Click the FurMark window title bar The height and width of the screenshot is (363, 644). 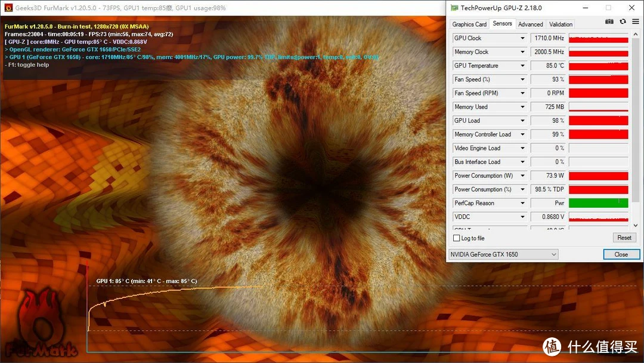(222, 8)
